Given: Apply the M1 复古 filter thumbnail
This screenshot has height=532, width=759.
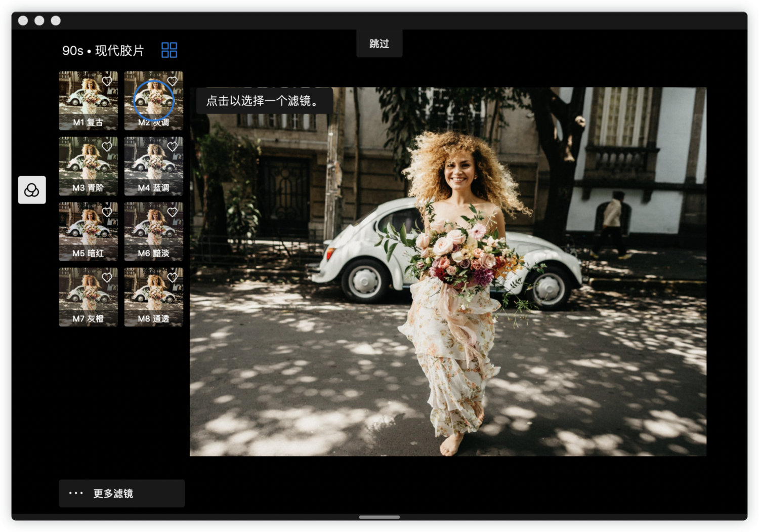Looking at the screenshot, I should point(88,101).
